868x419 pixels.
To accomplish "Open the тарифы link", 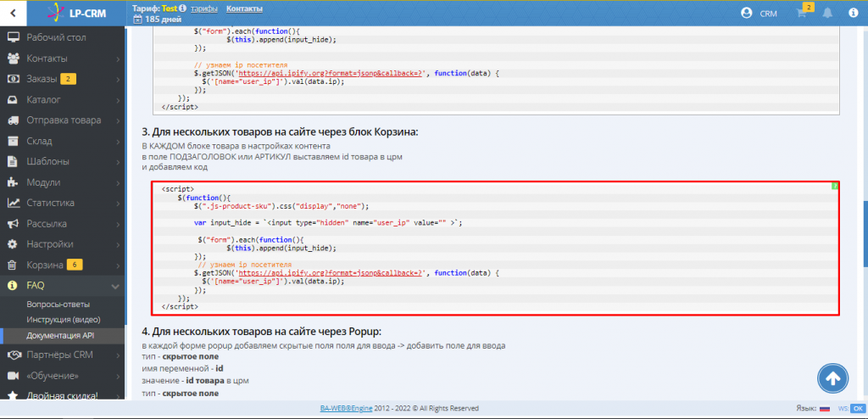I will coord(203,8).
